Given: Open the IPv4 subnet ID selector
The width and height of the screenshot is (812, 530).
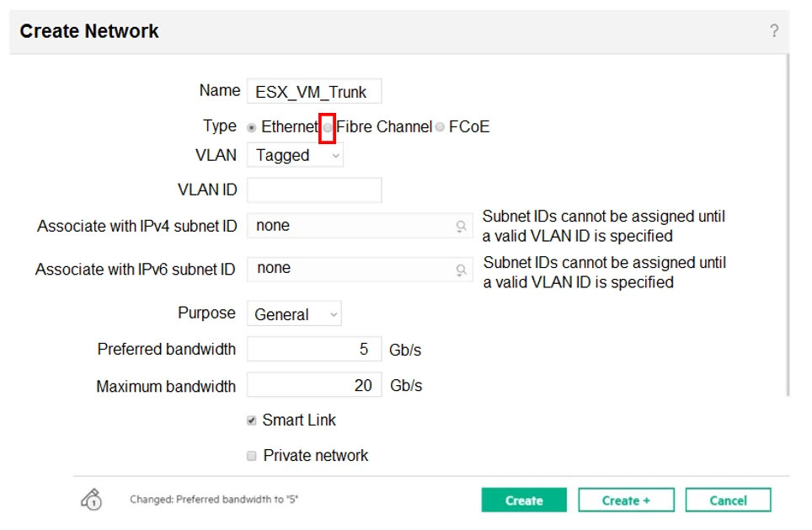Looking at the screenshot, I should tap(354, 226).
